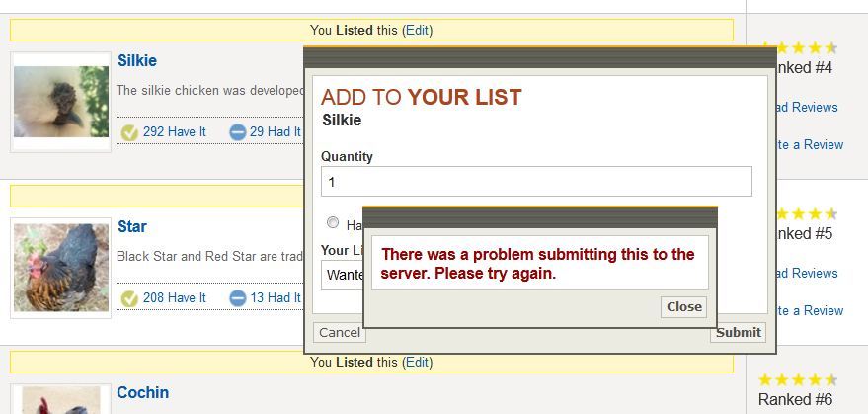The height and width of the screenshot is (414, 868).
Task: Click the green checkmark icon beside 208 Have It
Action: point(129,298)
